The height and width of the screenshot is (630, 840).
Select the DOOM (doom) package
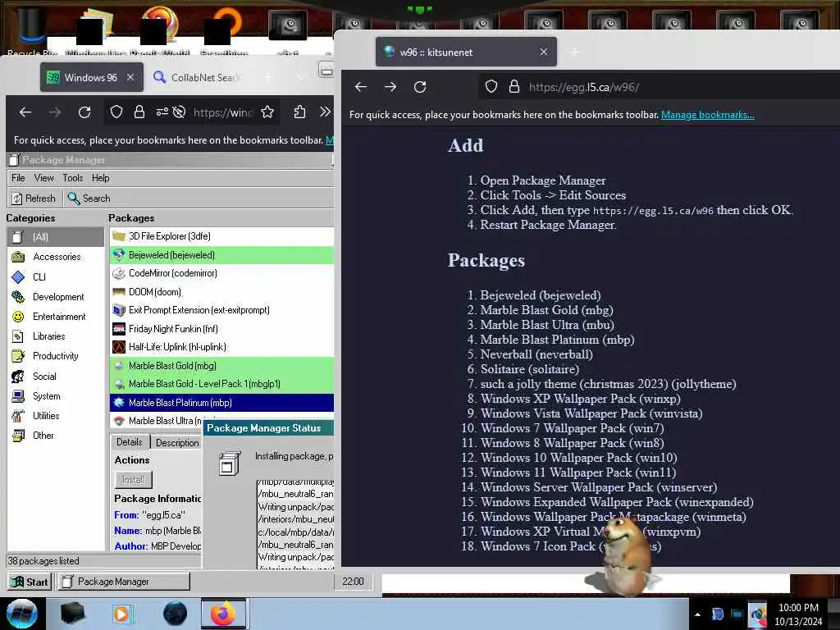pos(221,292)
